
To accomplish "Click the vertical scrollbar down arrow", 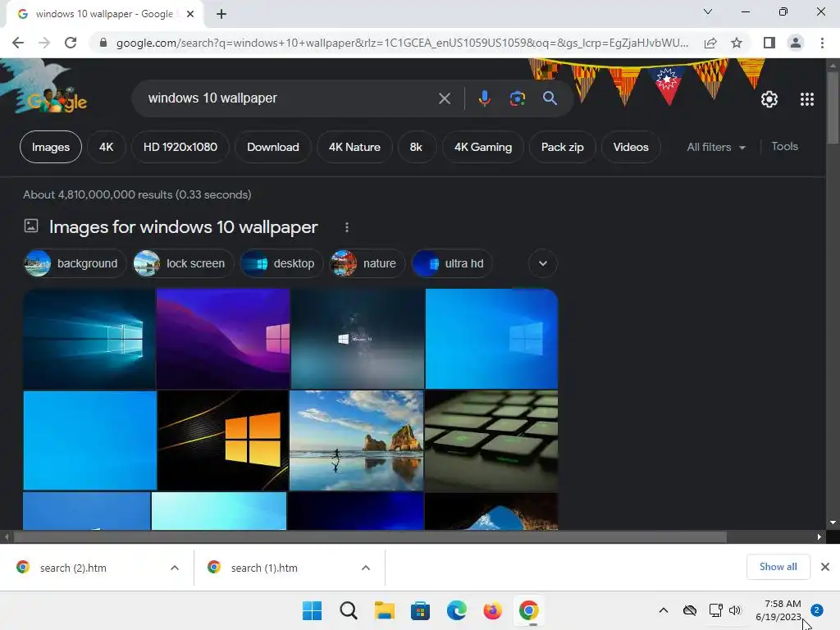I will pos(833,523).
